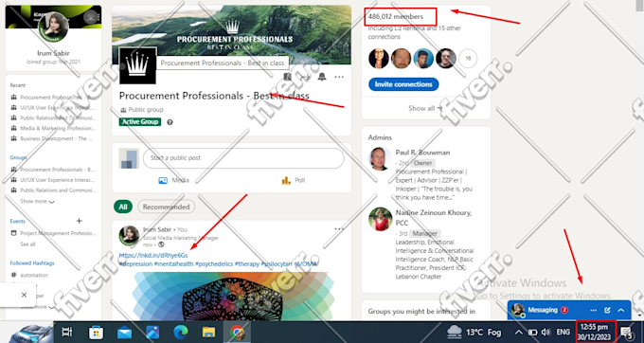Click the group notification bell icon
Screen dimensions: 644x343
[322, 77]
